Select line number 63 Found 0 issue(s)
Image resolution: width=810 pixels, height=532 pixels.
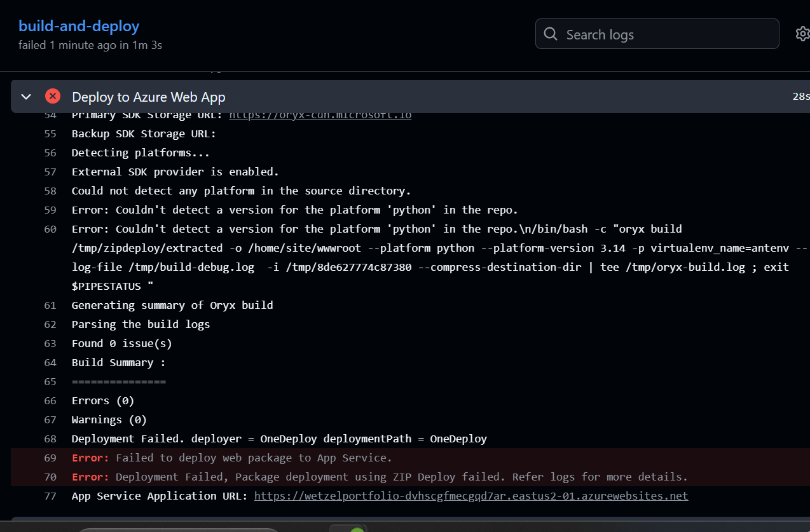click(50, 343)
